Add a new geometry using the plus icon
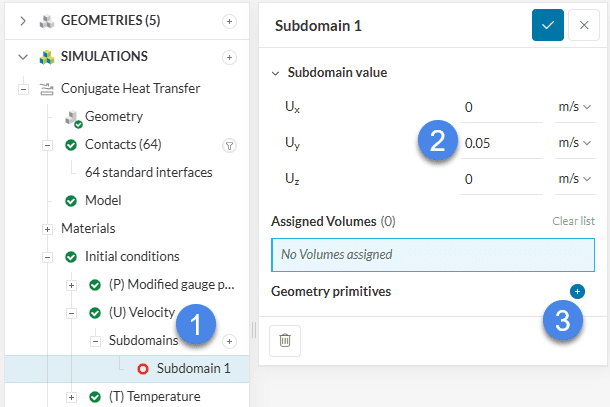Viewport: 610px width, 407px height. coord(229,21)
